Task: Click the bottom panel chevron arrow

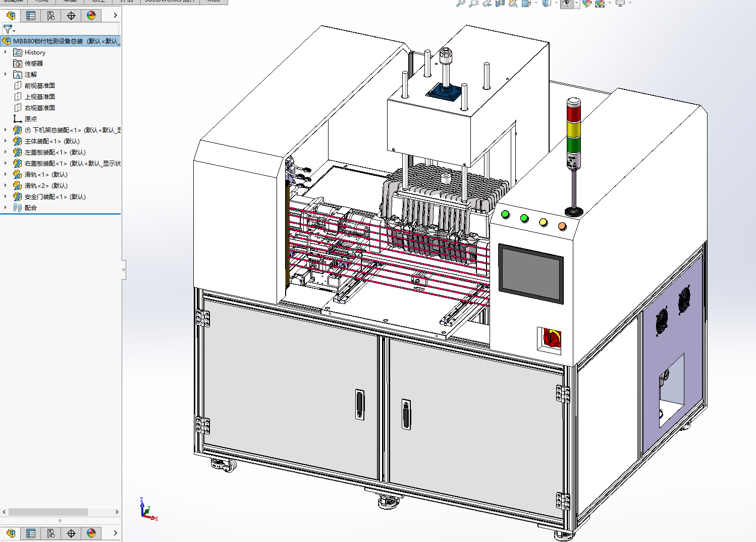Action: pos(115,533)
